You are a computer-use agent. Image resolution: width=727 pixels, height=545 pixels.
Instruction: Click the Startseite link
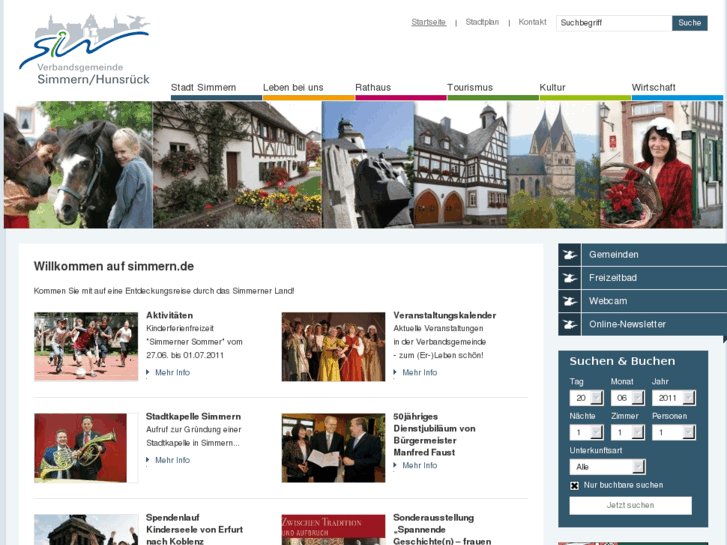429,22
